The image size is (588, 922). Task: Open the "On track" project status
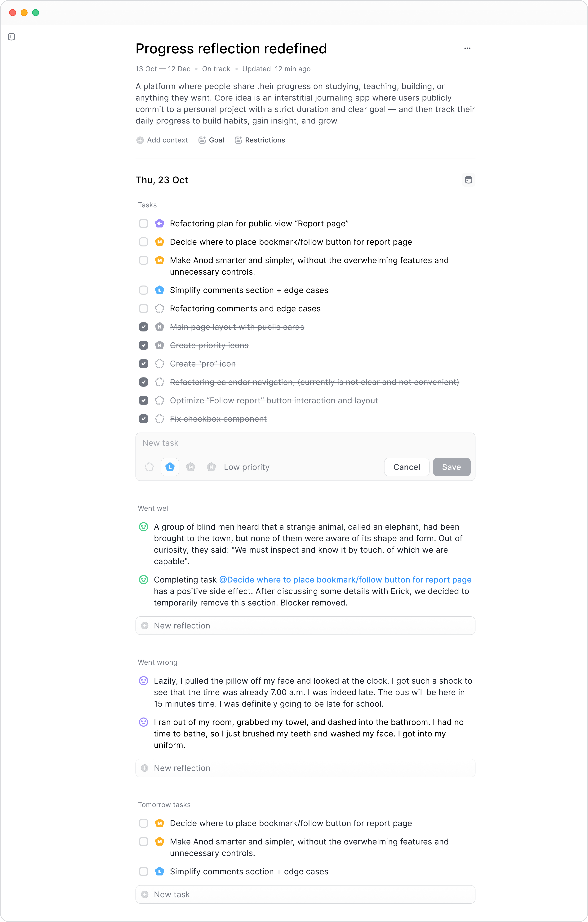[216, 69]
